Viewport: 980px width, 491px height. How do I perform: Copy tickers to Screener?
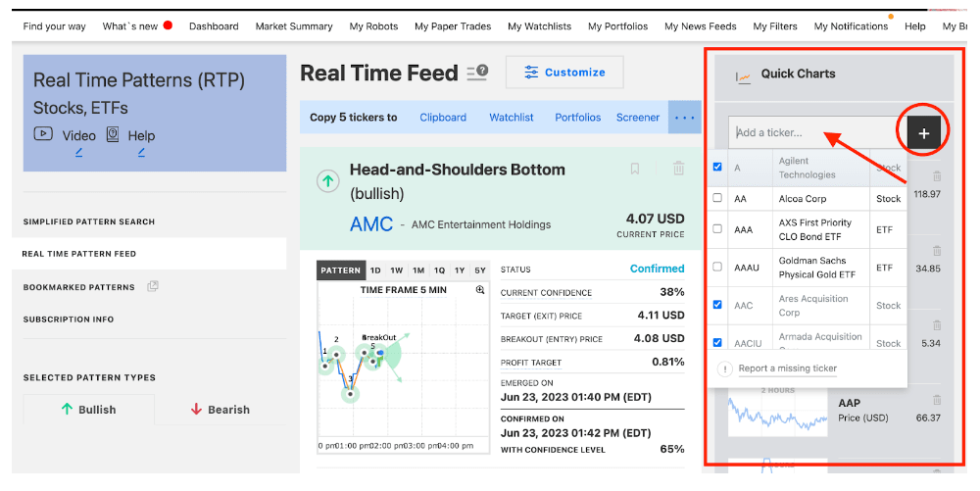click(x=638, y=118)
